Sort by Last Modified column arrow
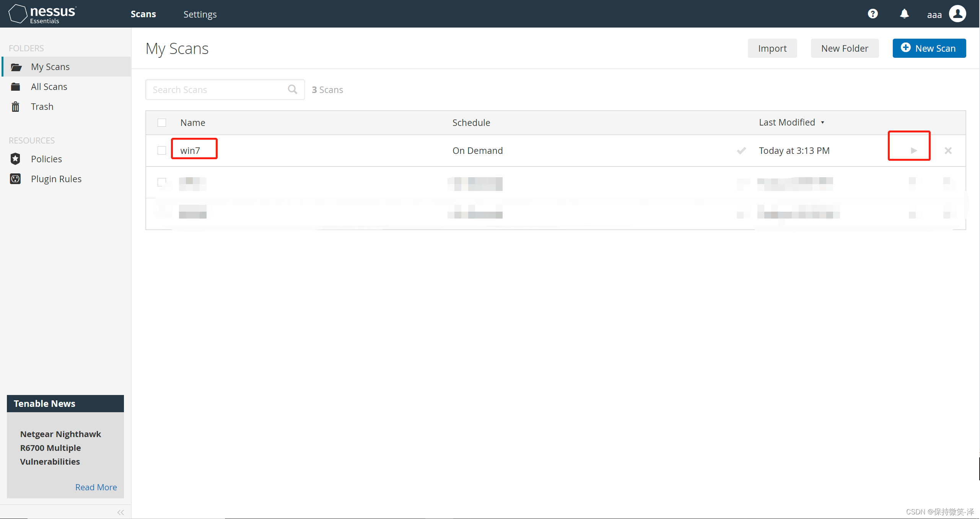Image resolution: width=980 pixels, height=519 pixels. pos(822,122)
